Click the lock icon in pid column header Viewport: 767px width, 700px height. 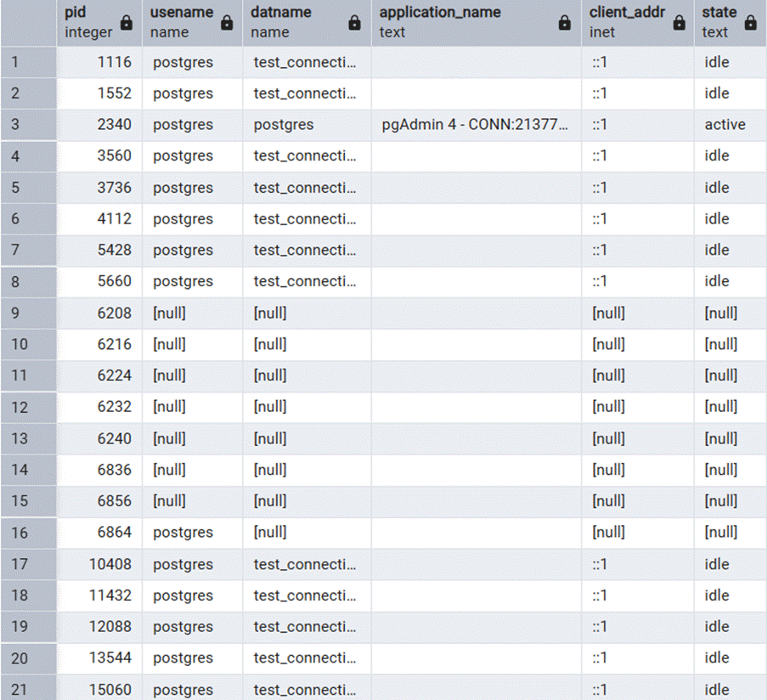127,22
